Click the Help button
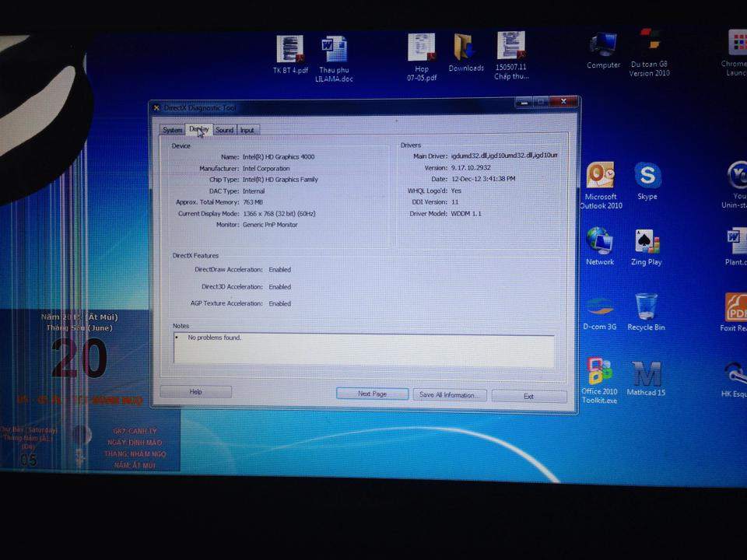 click(196, 392)
